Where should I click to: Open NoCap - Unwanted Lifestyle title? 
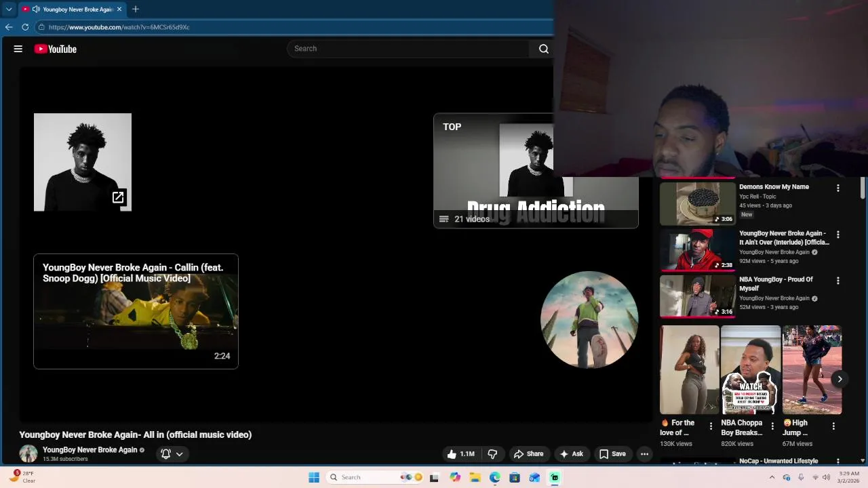[x=778, y=461]
